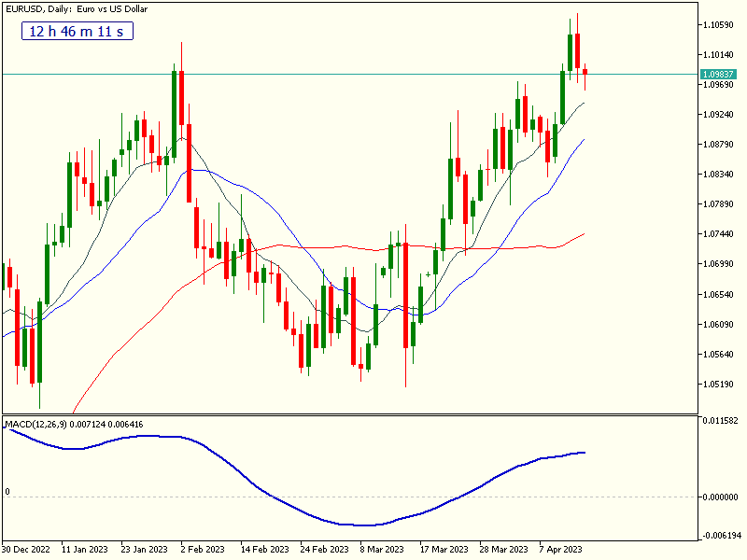Click the countdown timer label showing 12 h 46 m
Screen dimensions: 747x560
click(x=78, y=32)
